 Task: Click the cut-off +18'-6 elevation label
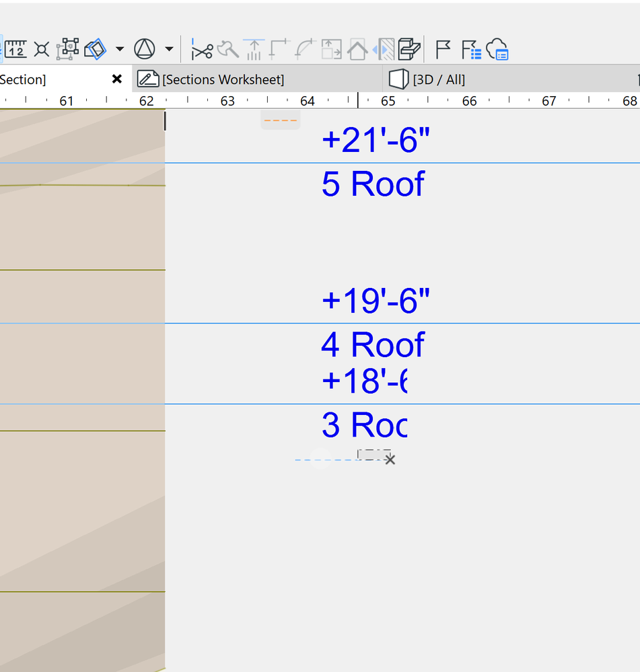[364, 381]
